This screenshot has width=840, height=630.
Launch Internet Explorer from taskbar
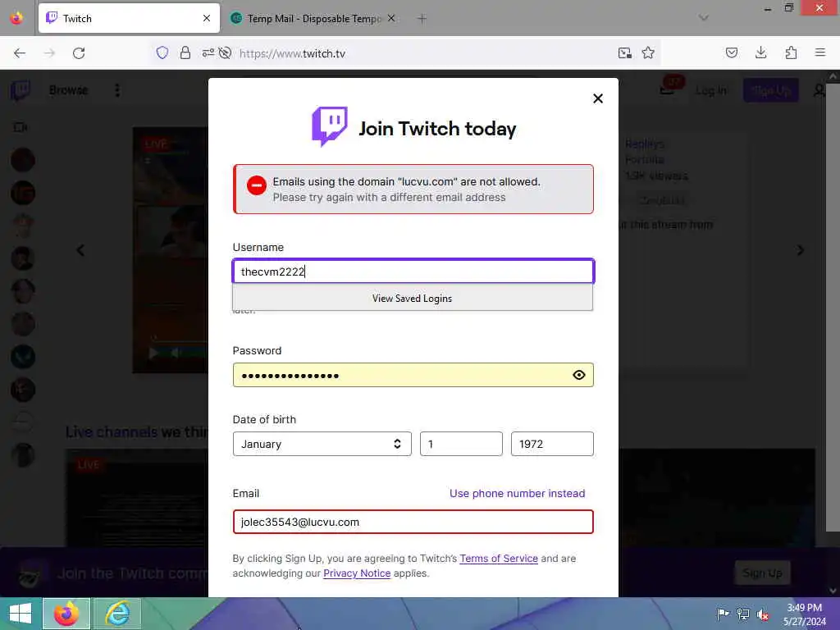[x=117, y=614]
